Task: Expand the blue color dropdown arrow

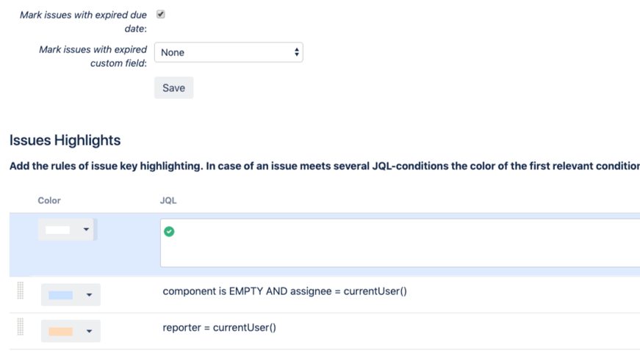Action: [x=90, y=295]
